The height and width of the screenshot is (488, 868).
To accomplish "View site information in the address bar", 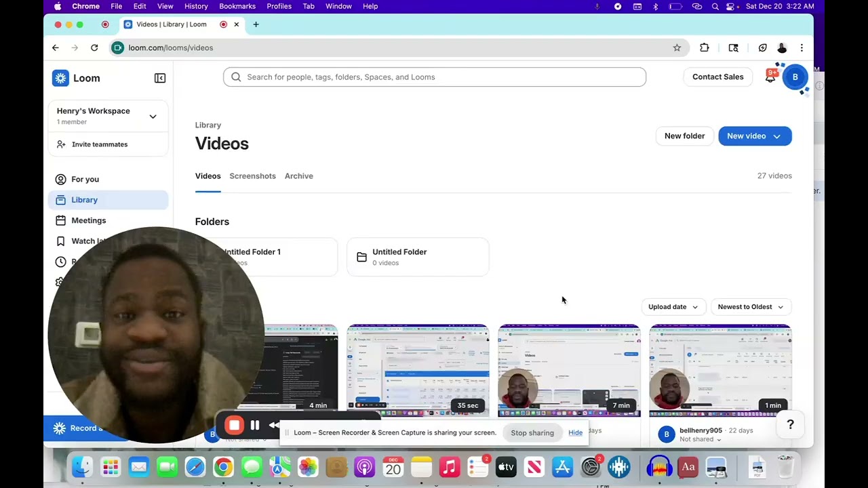I will click(x=118, y=47).
